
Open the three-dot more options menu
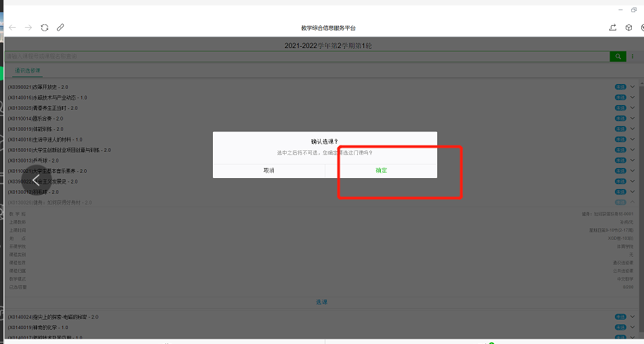[x=633, y=56]
